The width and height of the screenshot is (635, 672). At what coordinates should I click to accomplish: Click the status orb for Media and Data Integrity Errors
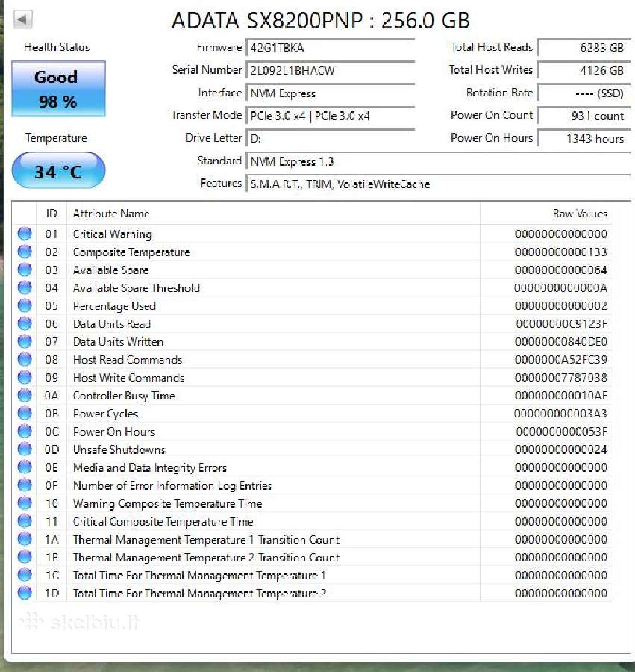click(25, 467)
